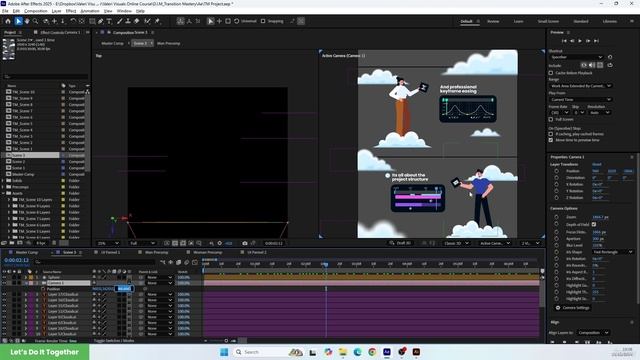This screenshot has height=360, width=640.
Task: Click the snapshot camera icon in viewer
Action: [x=244, y=243]
